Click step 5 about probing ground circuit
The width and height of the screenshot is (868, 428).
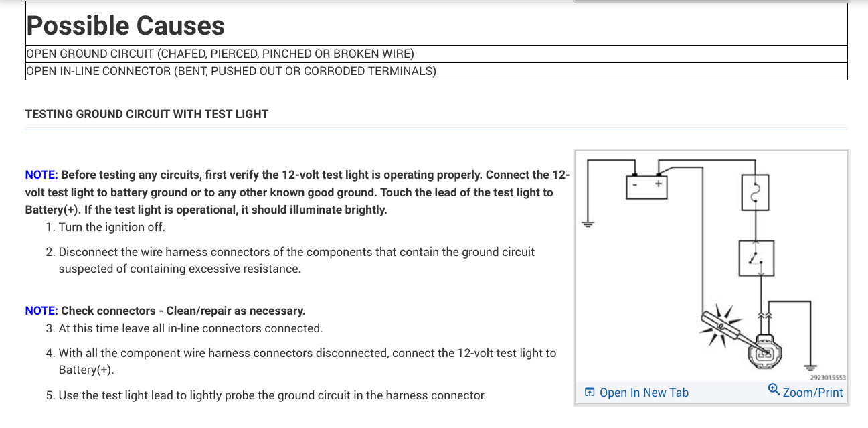coord(272,395)
